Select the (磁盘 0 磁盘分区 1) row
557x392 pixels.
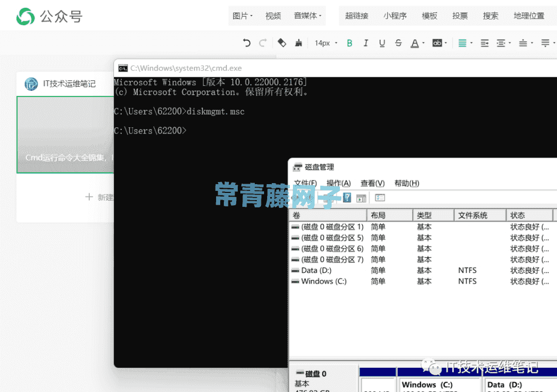pos(423,227)
